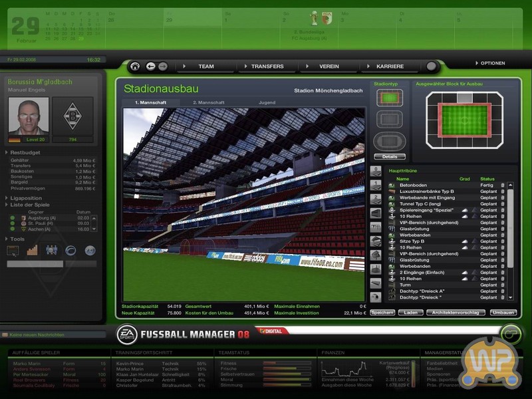The image size is (532, 399).
Task: Click the forward arrow navigation icon
Action: (x=163, y=66)
